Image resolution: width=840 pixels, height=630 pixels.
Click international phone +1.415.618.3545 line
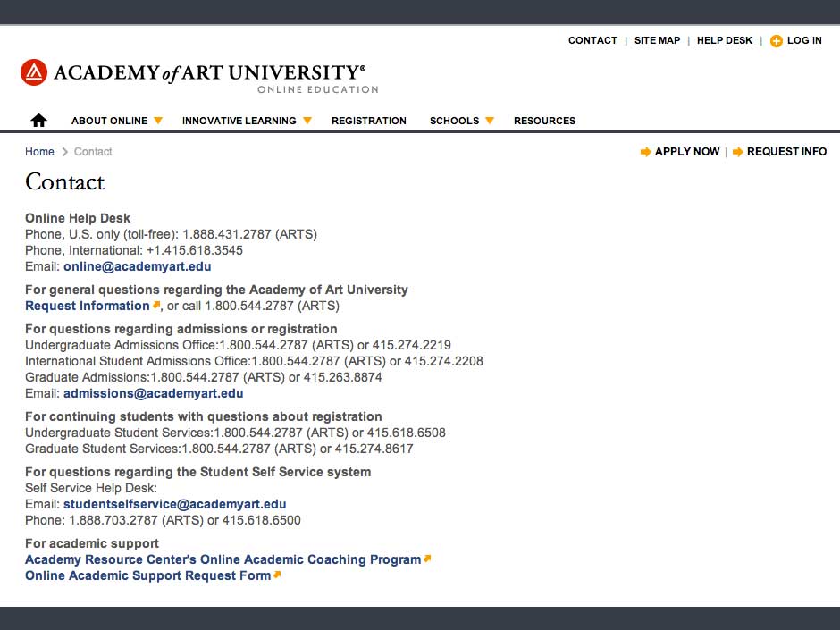134,251
